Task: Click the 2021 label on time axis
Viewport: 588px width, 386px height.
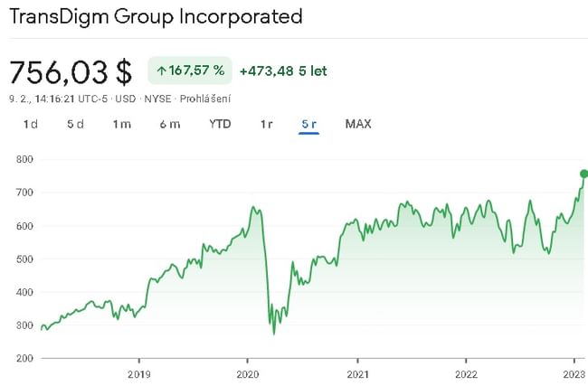Action: pos(357,373)
